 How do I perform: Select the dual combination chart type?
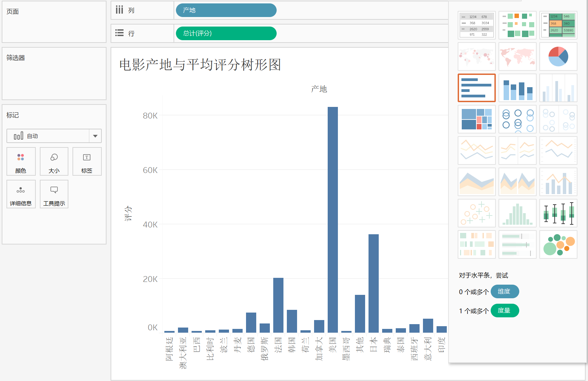pyautogui.click(x=558, y=182)
